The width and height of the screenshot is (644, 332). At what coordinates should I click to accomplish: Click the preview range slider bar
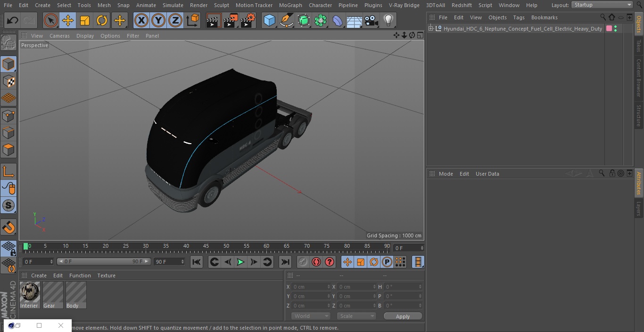point(104,261)
